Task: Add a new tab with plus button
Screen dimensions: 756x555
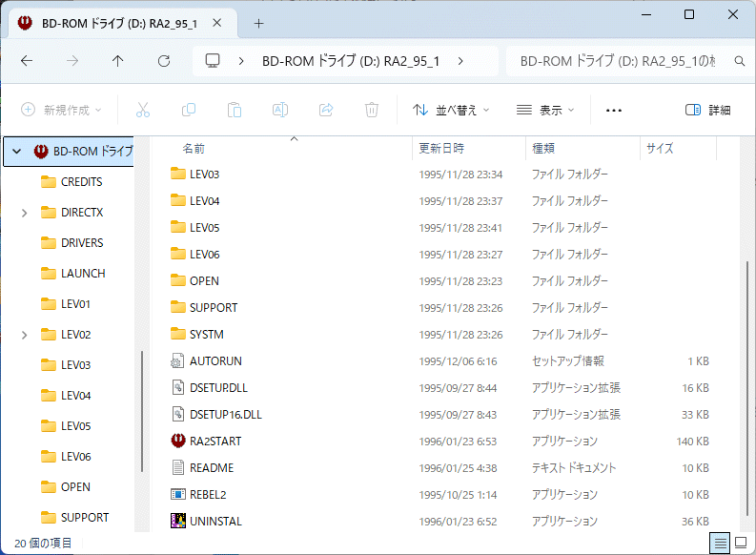Action: [259, 23]
